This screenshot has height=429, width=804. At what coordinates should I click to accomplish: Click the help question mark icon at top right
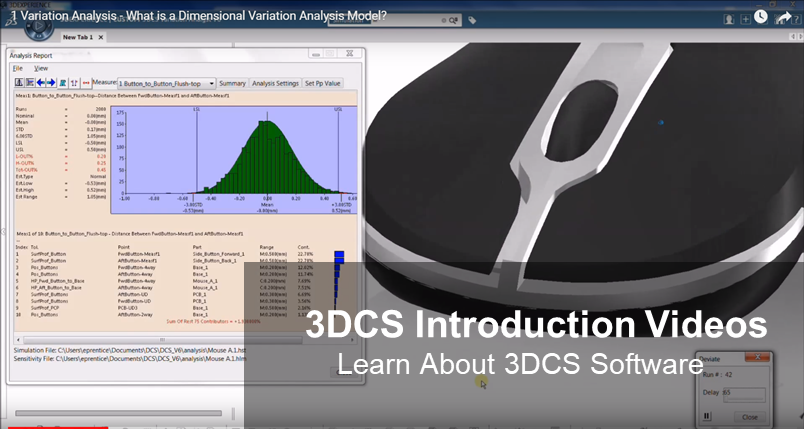[x=798, y=19]
